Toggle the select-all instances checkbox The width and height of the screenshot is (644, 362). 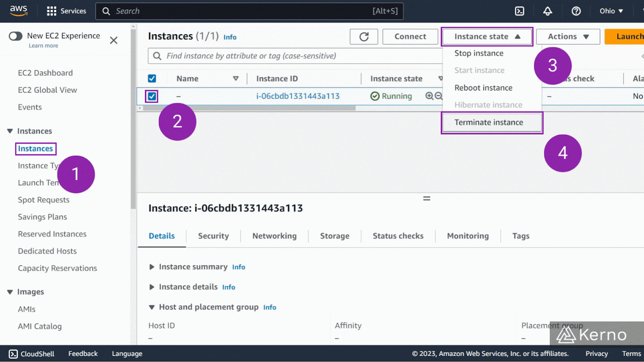pyautogui.click(x=152, y=78)
